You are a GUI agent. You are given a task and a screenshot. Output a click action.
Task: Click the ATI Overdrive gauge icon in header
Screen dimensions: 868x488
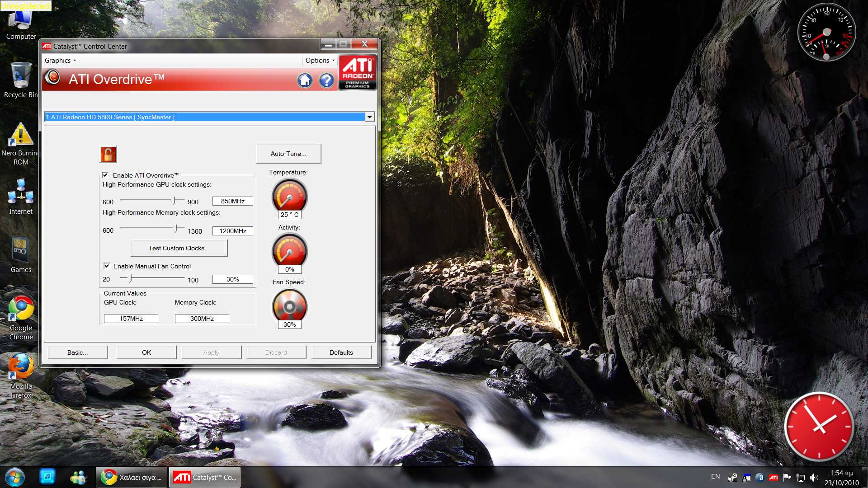[52, 77]
